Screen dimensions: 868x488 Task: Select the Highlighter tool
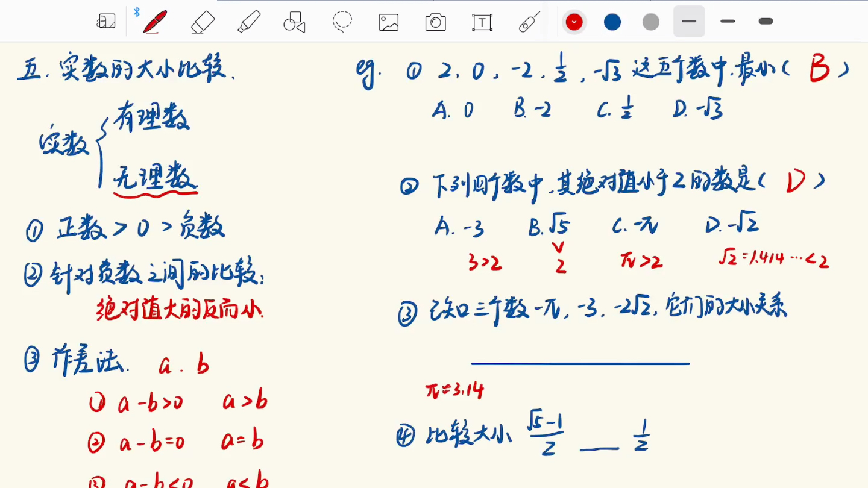pyautogui.click(x=249, y=21)
